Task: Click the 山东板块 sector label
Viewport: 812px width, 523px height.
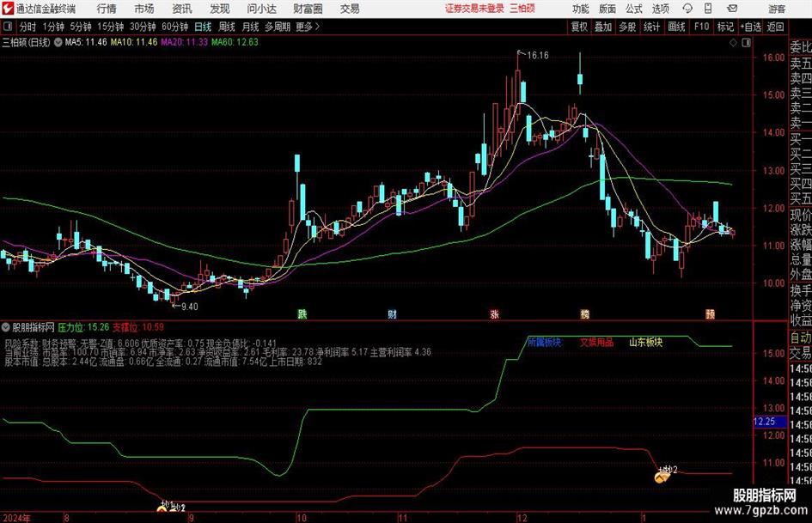Action: [x=646, y=343]
